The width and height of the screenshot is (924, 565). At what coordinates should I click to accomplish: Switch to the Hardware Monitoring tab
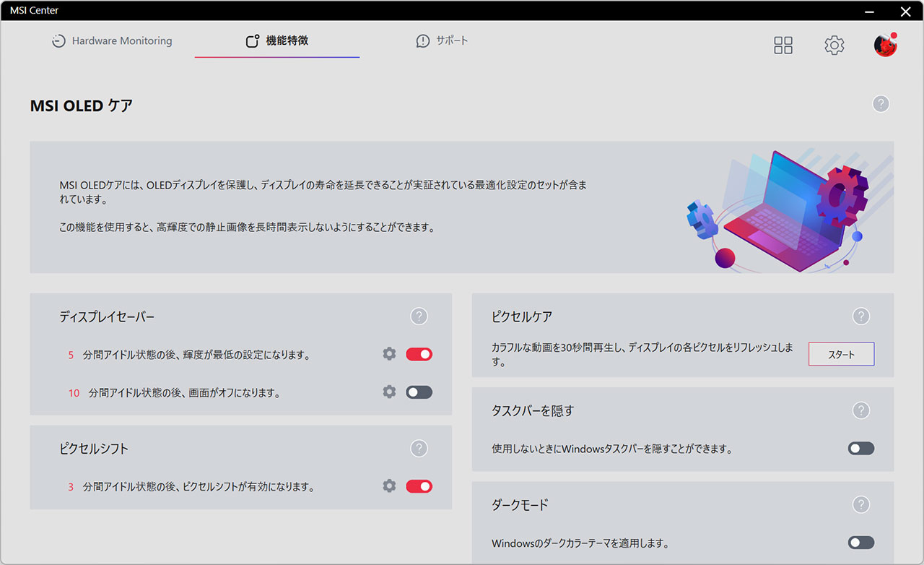coord(112,41)
